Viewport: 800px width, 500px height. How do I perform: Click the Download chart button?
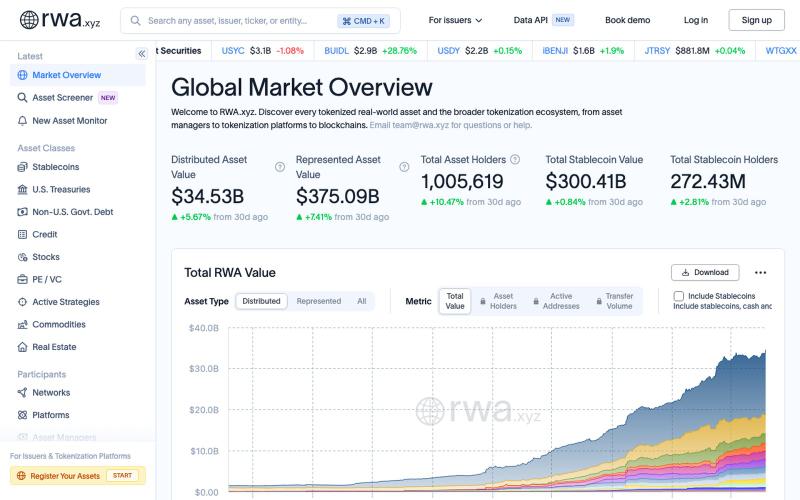pos(705,272)
